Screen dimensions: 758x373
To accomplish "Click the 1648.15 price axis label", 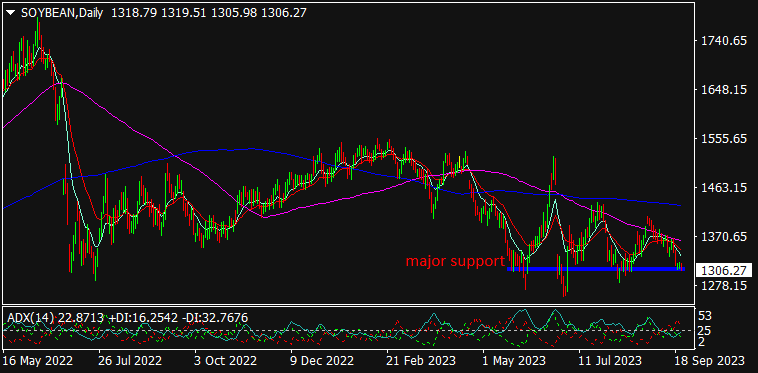I will click(723, 90).
